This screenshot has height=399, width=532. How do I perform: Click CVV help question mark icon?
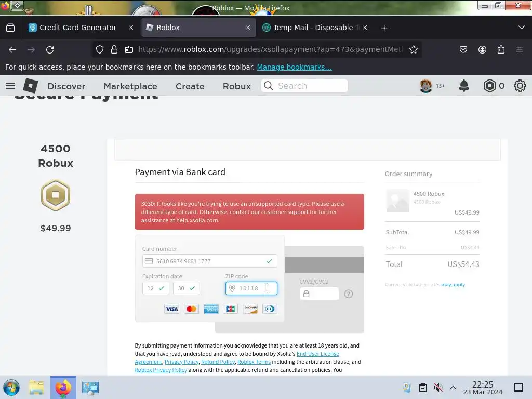point(349,294)
